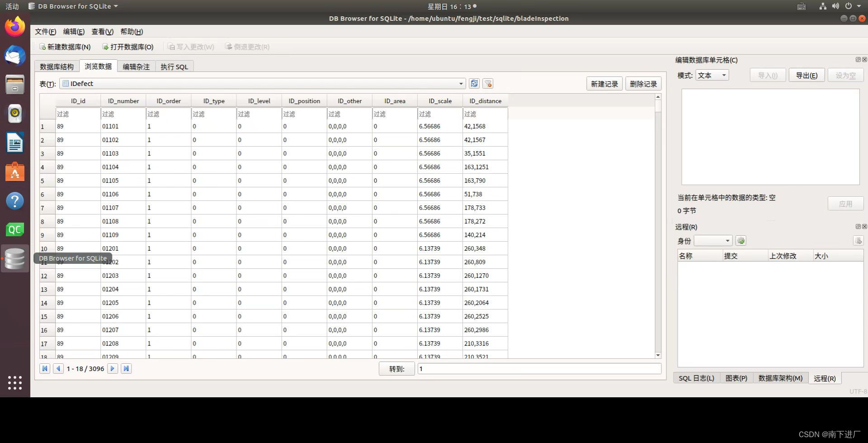This screenshot has height=443, width=868.
Task: Open the DB Browser for SQLite app menu
Action: coord(73,6)
